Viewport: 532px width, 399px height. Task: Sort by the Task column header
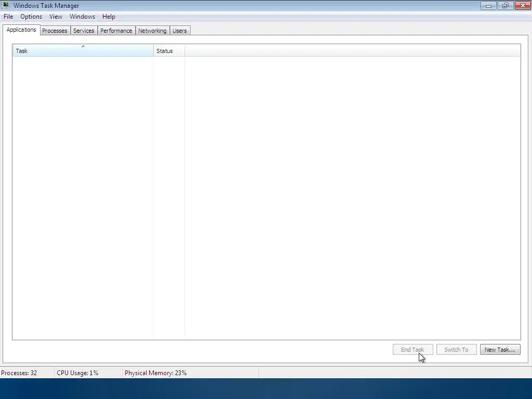tap(83, 50)
